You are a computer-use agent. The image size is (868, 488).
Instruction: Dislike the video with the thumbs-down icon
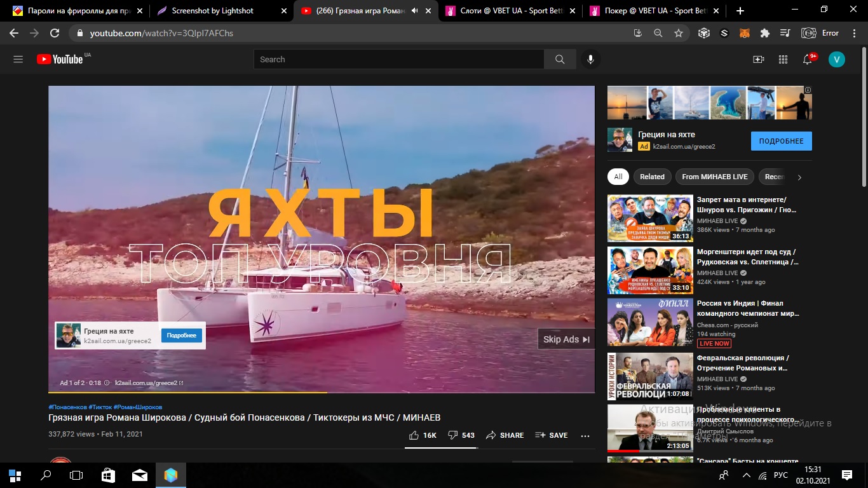[453, 435]
